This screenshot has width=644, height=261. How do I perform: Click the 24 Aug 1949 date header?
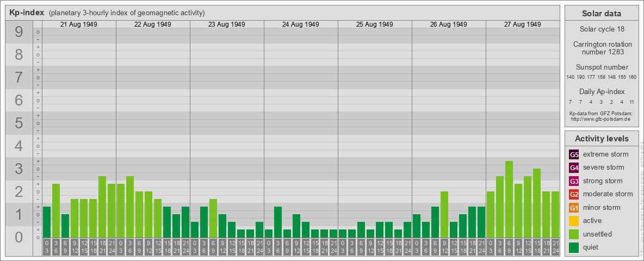pyautogui.click(x=301, y=24)
